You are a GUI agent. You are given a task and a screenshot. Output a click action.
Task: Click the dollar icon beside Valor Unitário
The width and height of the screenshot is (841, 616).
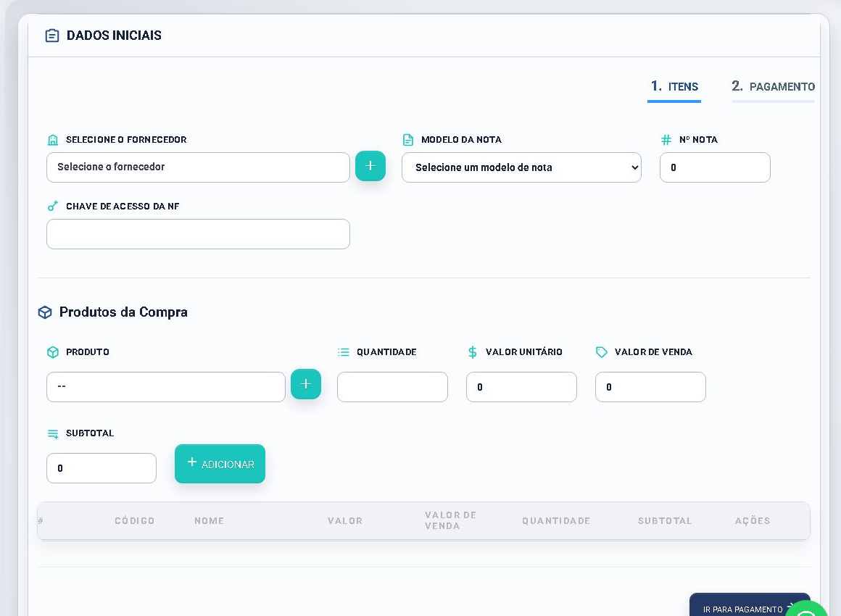tap(473, 352)
